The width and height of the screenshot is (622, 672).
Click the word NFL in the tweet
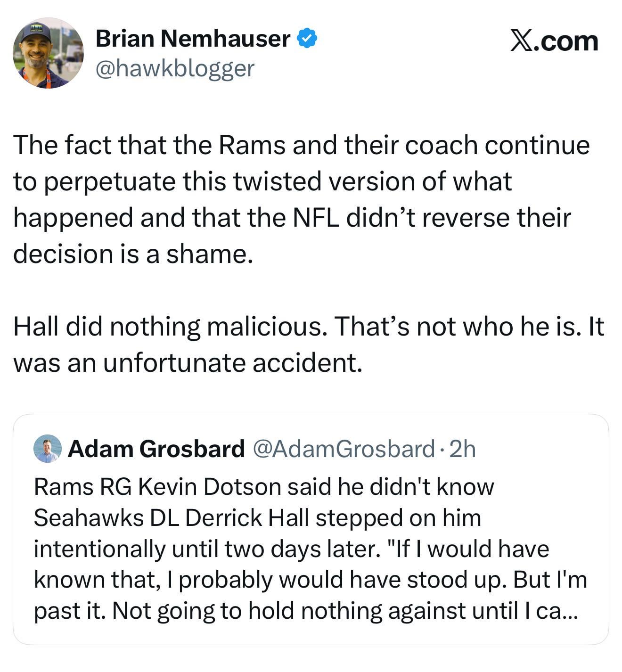[x=316, y=218]
